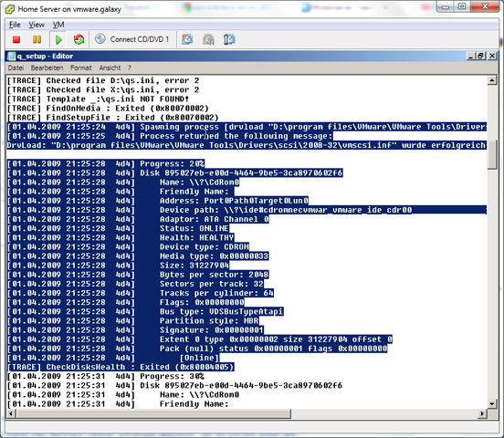Click the horizontal scrollbar thumb
The height and width of the screenshot is (438, 504).
pyautogui.click(x=153, y=413)
